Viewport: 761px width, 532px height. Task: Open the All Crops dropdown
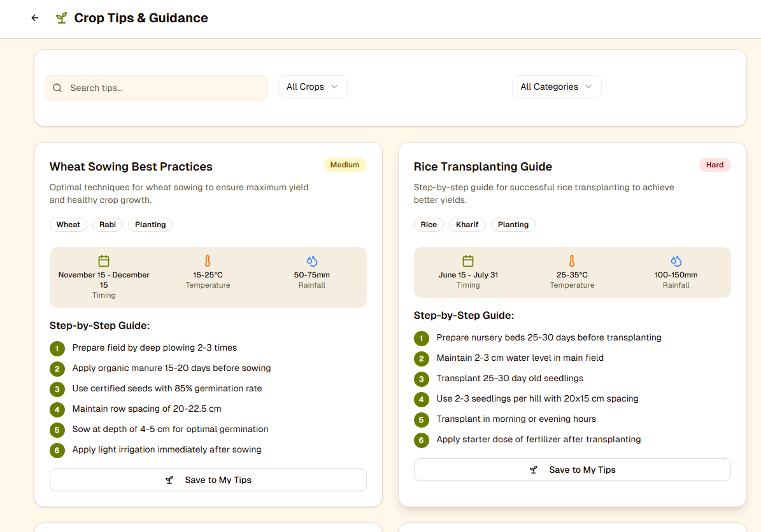point(313,87)
